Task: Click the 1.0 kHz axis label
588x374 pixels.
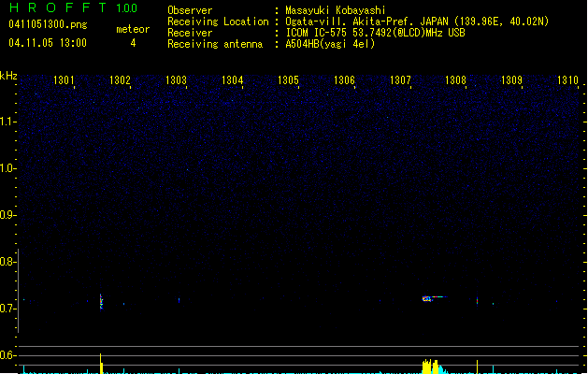Action: click(7, 168)
